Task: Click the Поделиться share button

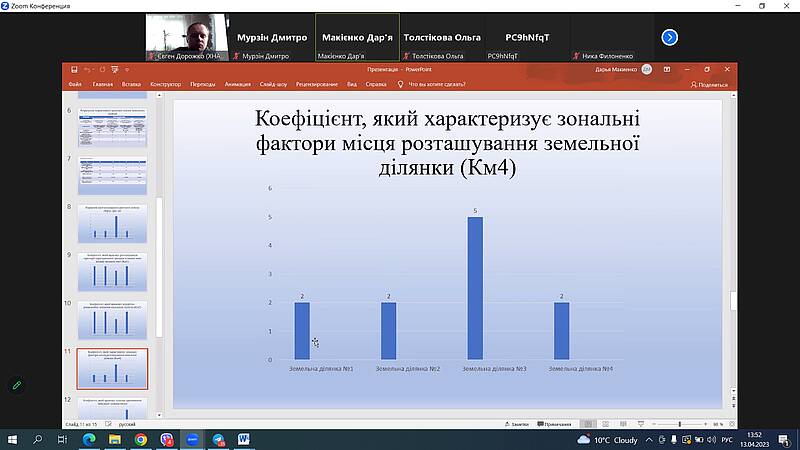Action: coord(710,85)
